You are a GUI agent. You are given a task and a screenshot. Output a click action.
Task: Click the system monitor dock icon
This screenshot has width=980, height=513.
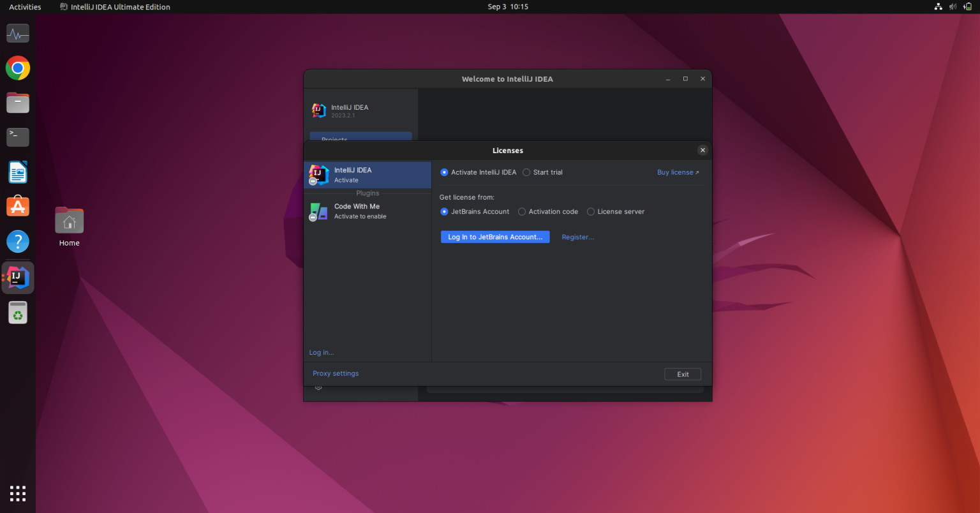[17, 33]
